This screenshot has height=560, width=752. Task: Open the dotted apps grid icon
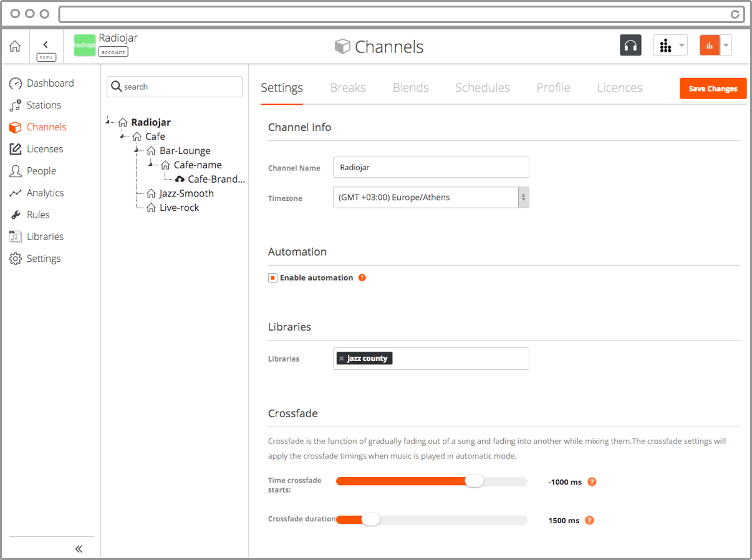(x=665, y=45)
